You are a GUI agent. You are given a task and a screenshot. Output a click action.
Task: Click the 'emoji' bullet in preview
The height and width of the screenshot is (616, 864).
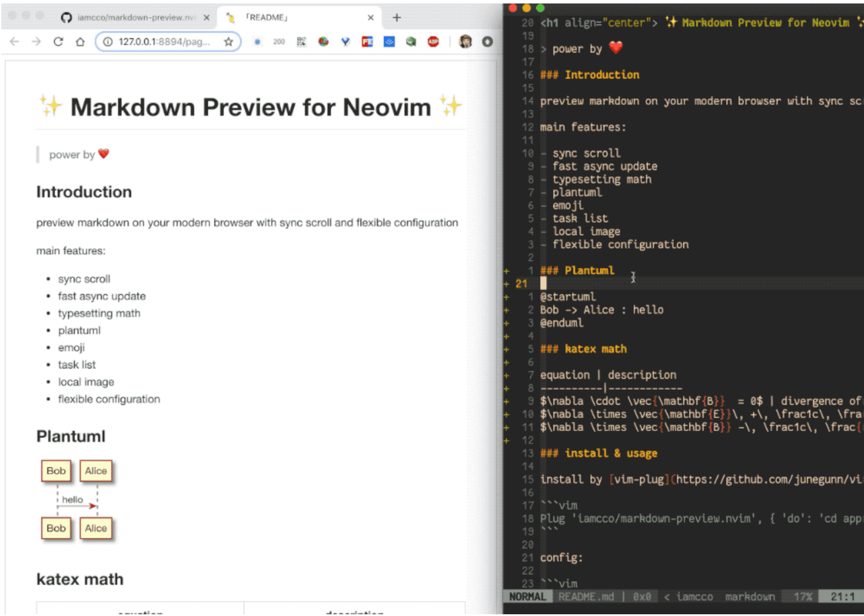coord(71,348)
